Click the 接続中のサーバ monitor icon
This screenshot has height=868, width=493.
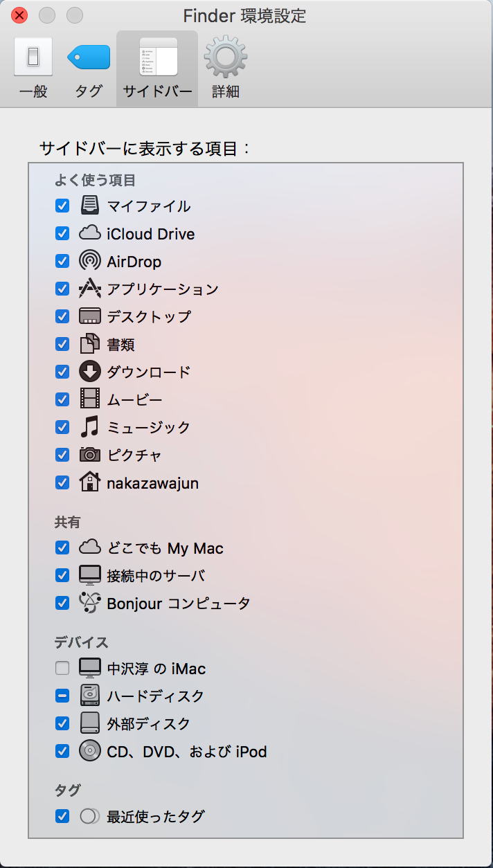coord(90,575)
